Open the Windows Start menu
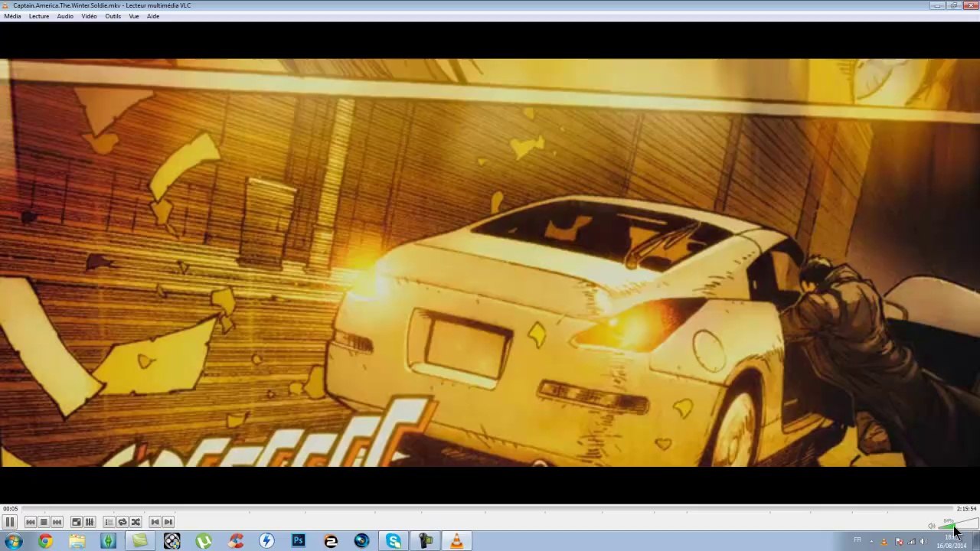This screenshot has height=551, width=980. pos(13,541)
